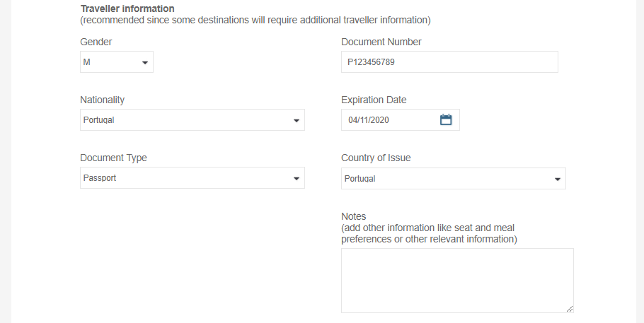Viewport: 644px width, 323px height.
Task: Click the Document Number field label
Action: 381,42
